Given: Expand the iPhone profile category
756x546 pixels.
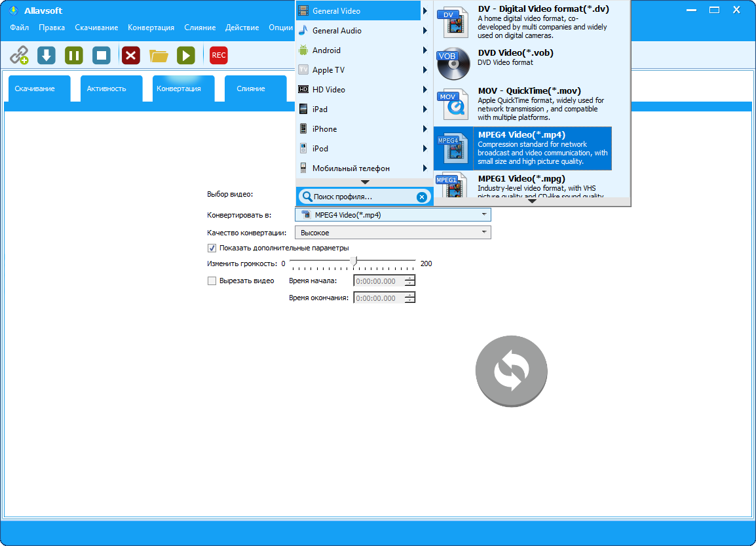Looking at the screenshot, I should tap(364, 129).
